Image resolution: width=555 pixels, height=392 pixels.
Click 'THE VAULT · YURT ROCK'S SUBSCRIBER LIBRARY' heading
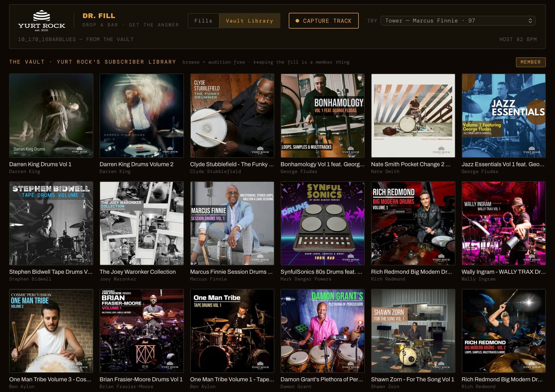click(x=93, y=62)
